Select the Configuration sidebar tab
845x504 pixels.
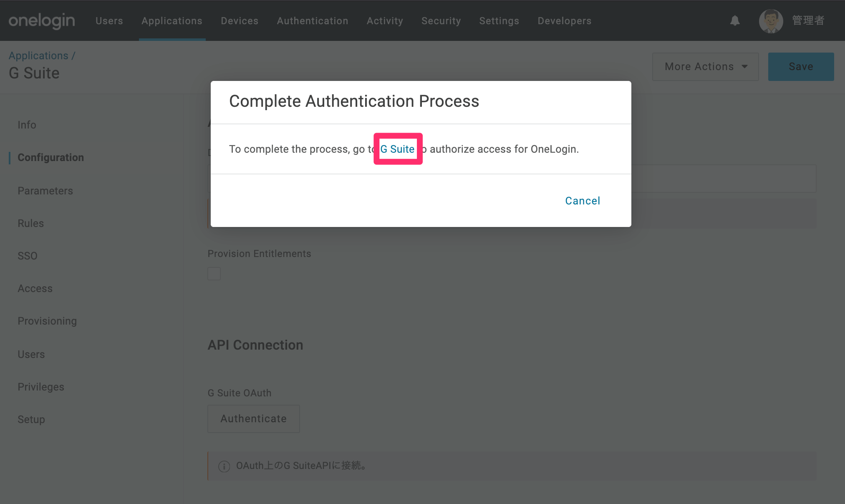coord(50,157)
